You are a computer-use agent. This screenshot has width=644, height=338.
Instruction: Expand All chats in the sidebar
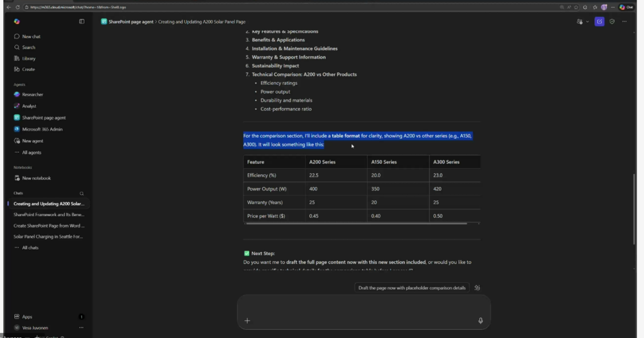30,248
